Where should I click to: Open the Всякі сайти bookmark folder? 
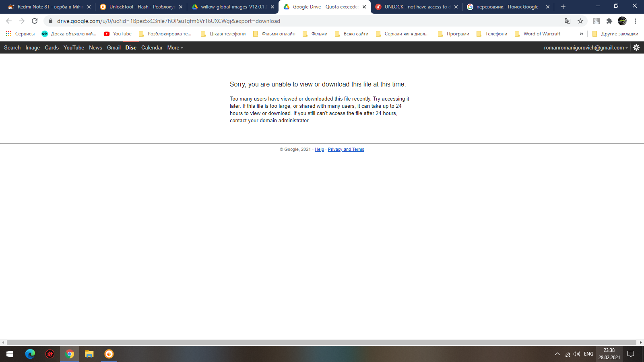coord(351,34)
